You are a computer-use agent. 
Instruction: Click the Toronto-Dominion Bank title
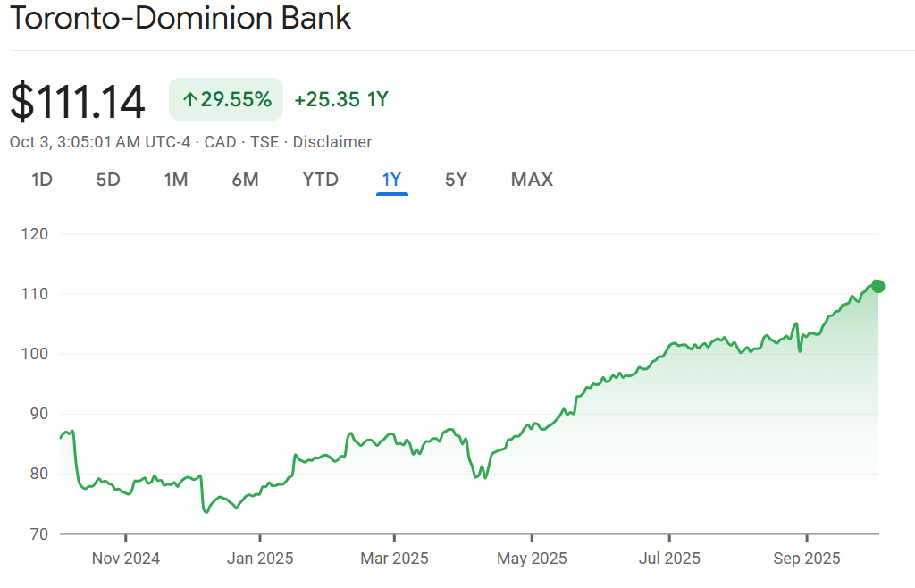click(x=180, y=20)
